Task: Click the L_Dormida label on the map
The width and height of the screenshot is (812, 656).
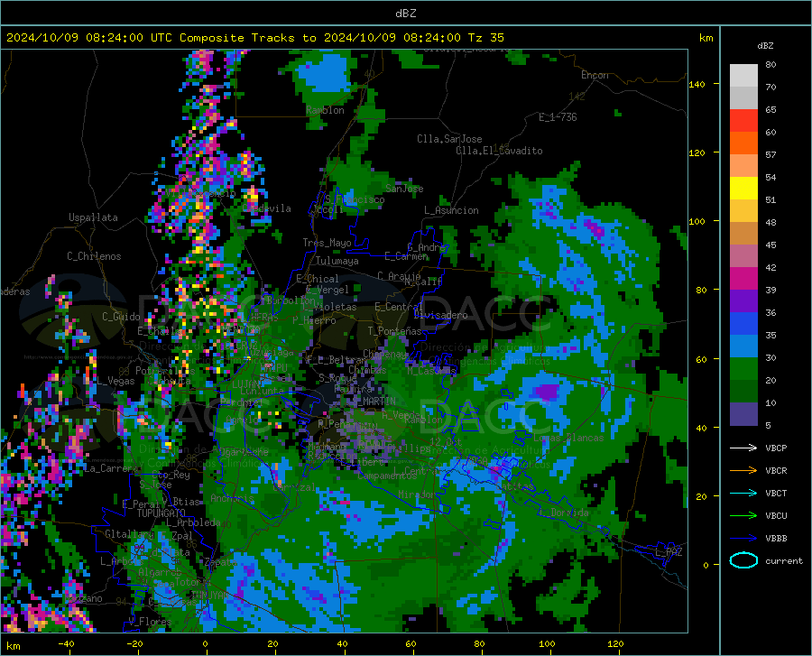Action: (563, 513)
